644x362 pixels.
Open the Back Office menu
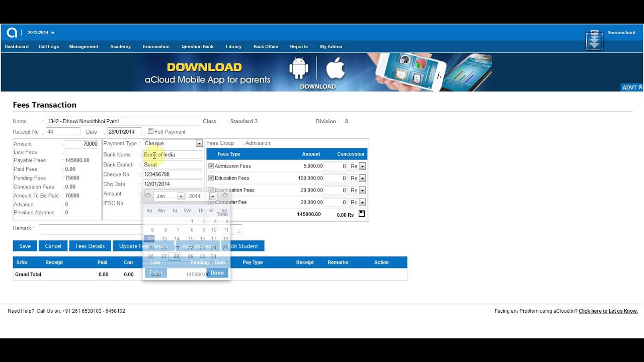coord(266,47)
